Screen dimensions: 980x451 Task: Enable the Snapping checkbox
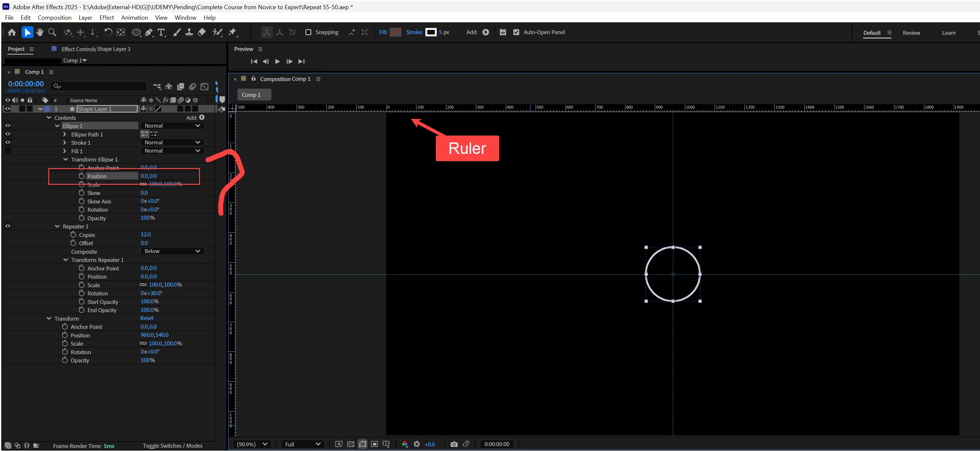(x=308, y=32)
